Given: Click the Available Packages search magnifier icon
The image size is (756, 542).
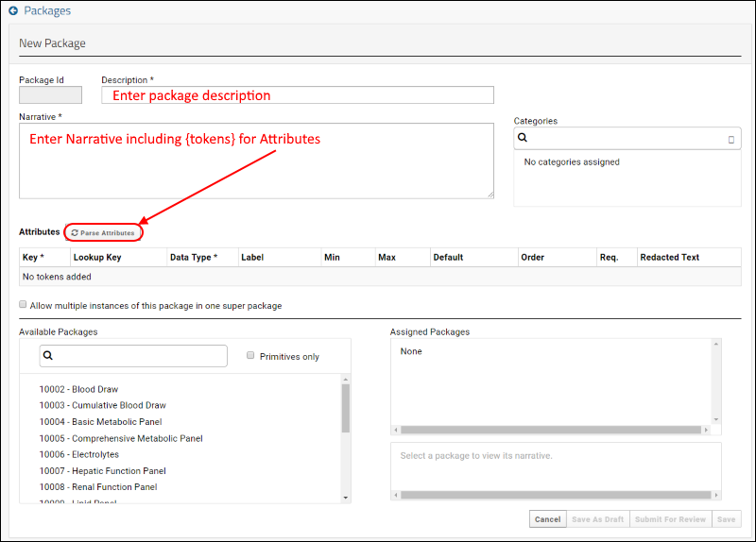Looking at the screenshot, I should tap(48, 356).
